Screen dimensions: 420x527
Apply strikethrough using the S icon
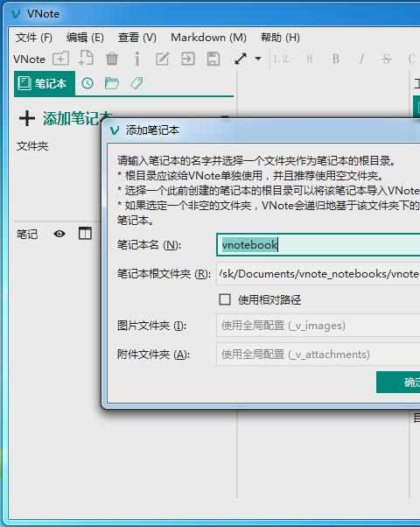[x=387, y=60]
